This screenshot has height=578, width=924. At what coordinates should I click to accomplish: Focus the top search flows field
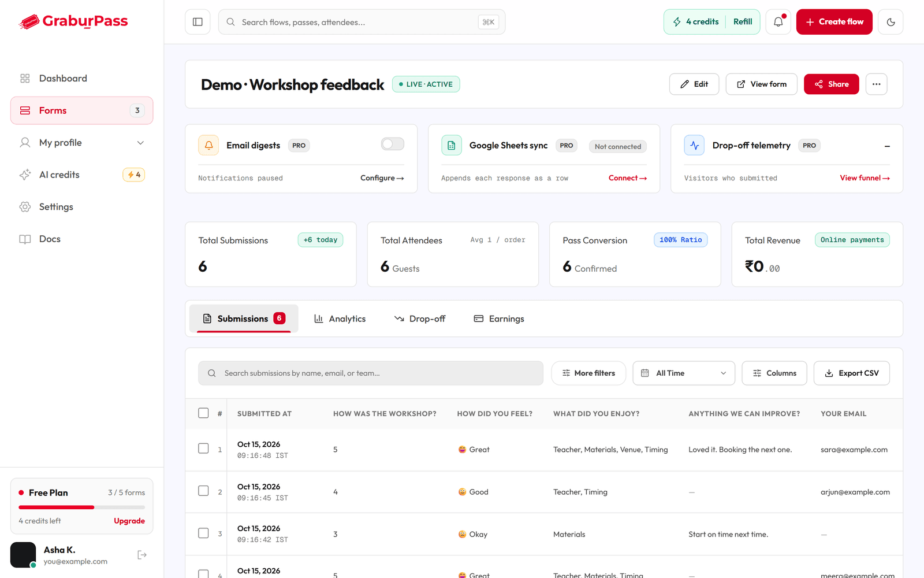(x=362, y=22)
